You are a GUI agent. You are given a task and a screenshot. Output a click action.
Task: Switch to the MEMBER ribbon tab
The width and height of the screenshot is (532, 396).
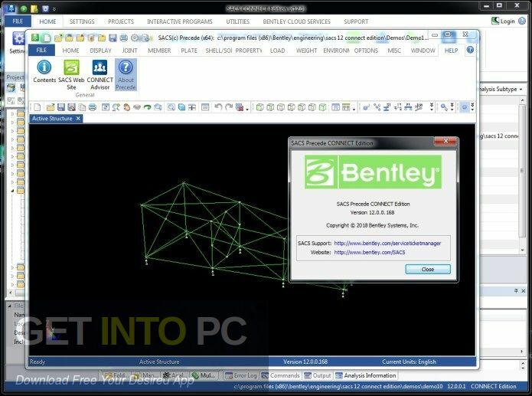159,51
